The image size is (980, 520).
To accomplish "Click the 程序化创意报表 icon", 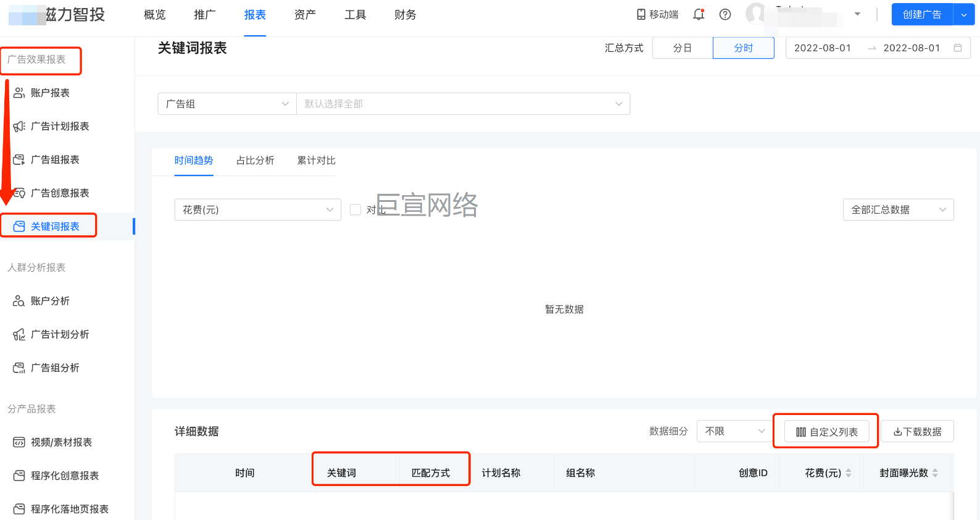I will coord(19,476).
